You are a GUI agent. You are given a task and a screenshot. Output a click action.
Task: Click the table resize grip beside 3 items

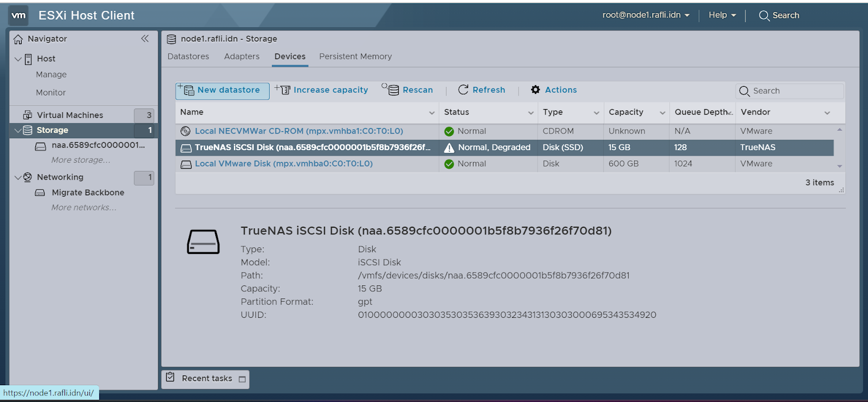pos(841,190)
